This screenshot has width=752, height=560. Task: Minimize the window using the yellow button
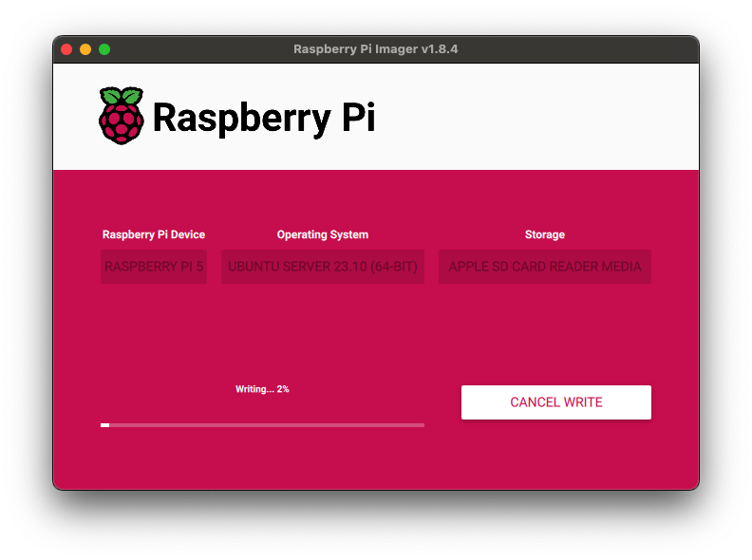point(85,49)
